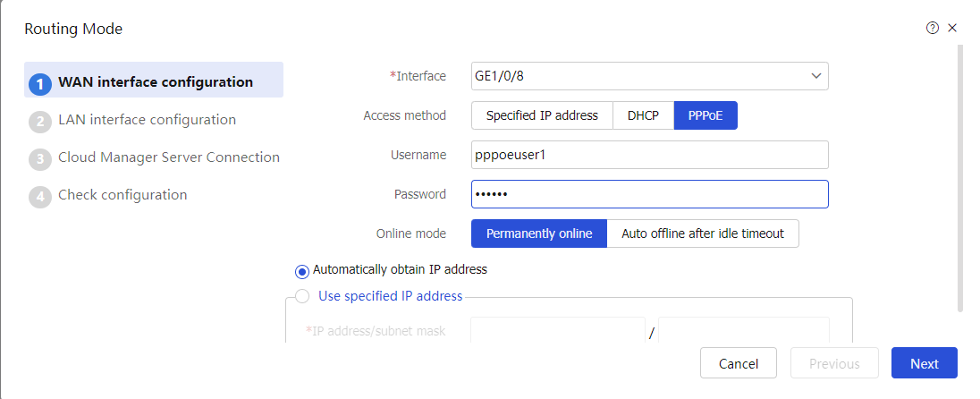Select Specified IP address access method
Screen dimensions: 980x399
pos(542,115)
